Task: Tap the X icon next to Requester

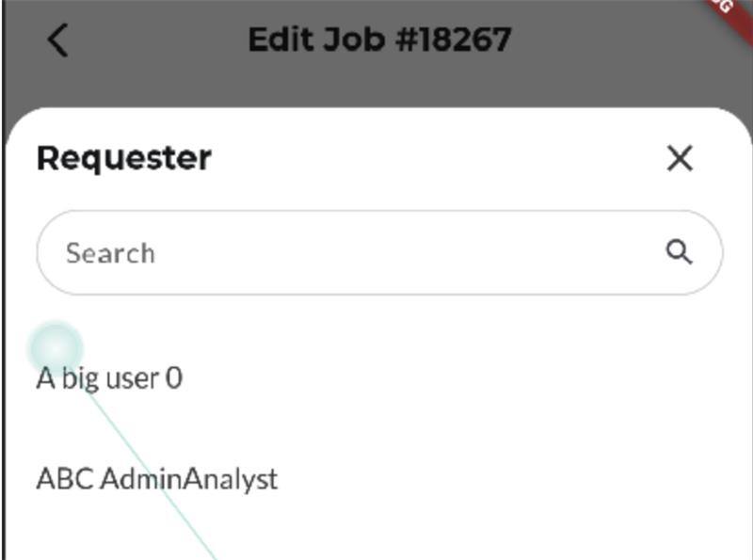Action: pyautogui.click(x=680, y=158)
